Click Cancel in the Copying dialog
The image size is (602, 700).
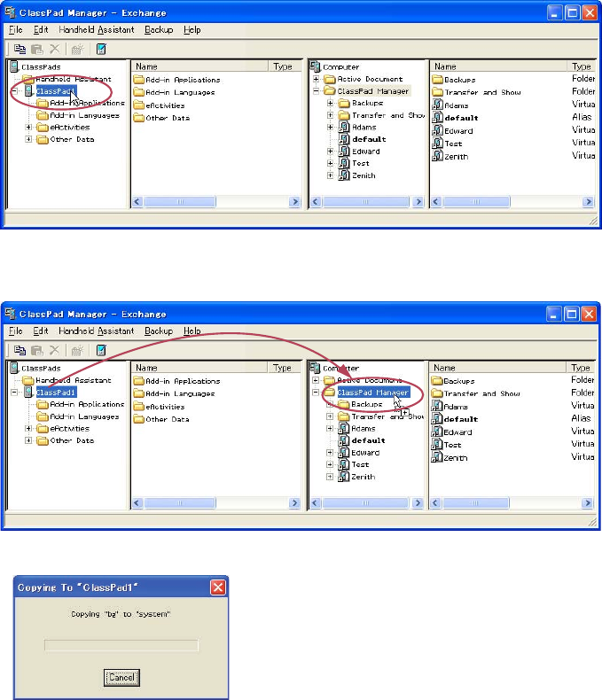pyautogui.click(x=121, y=677)
